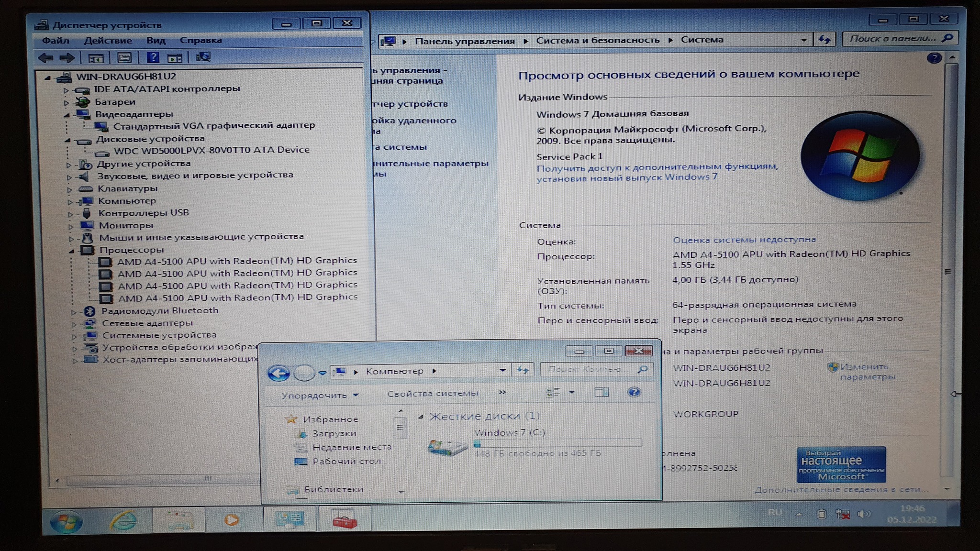
Task: Click change view icon in Компьютер window
Action: 553,393
